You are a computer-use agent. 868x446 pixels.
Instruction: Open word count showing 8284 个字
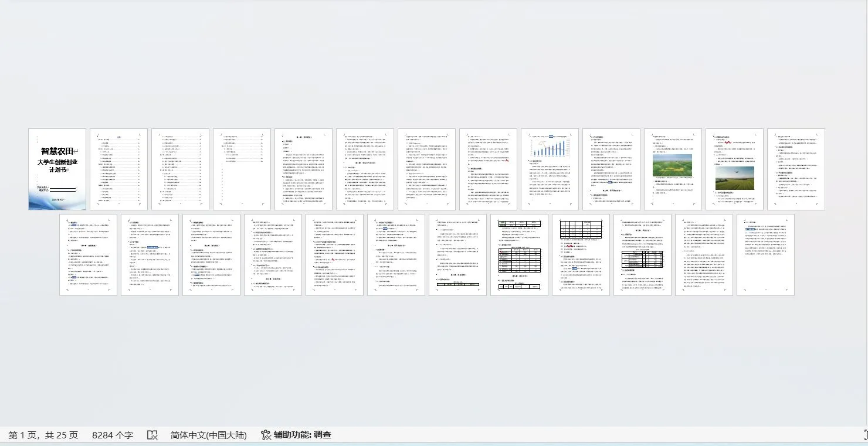pos(113,435)
